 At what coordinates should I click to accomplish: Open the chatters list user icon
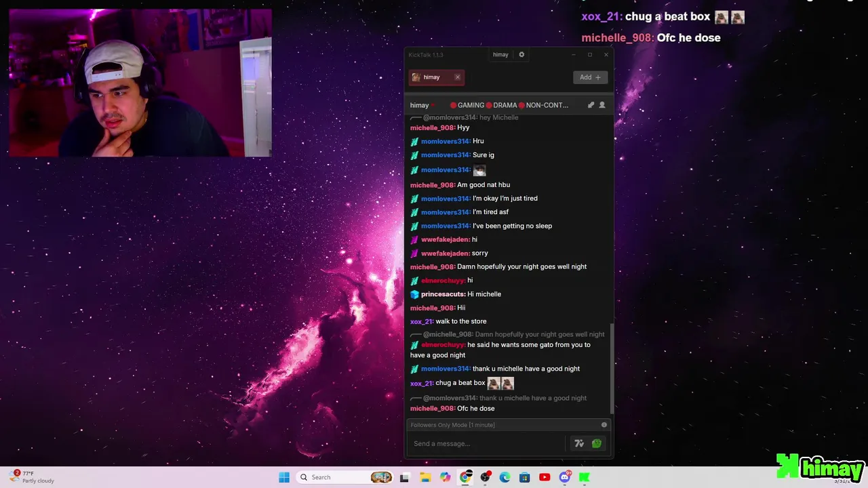coord(601,105)
